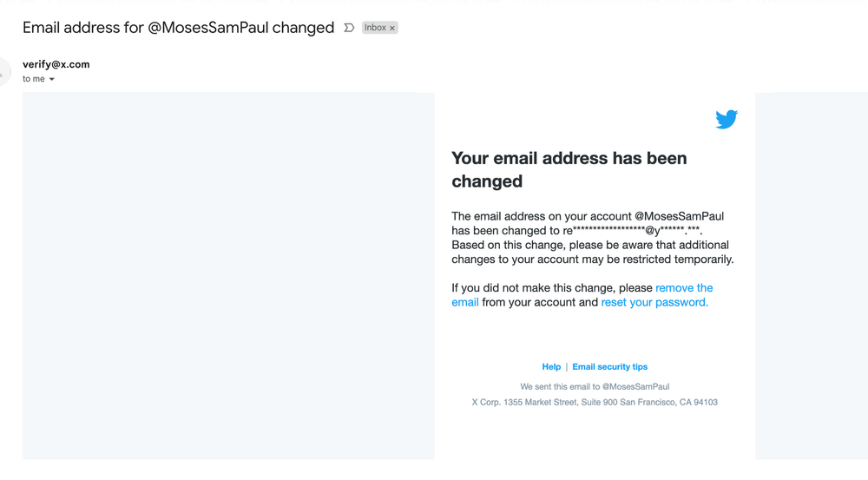Follow the 'reset your password.' link

coord(654,302)
